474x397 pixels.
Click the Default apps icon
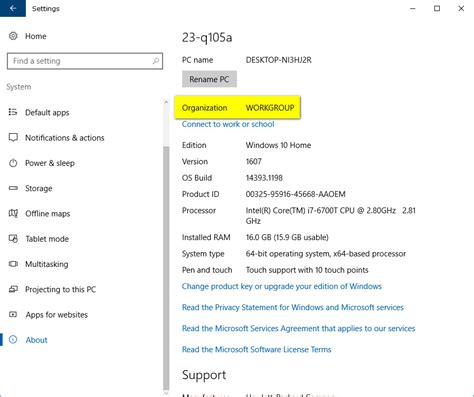pyautogui.click(x=13, y=112)
